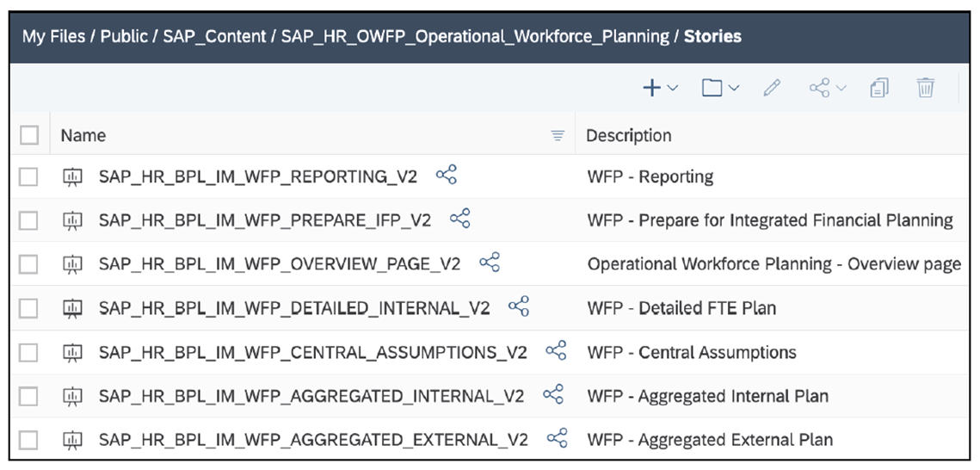Click the Stories breadcrumb item
This screenshot has height=470, width=980.
click(x=712, y=36)
